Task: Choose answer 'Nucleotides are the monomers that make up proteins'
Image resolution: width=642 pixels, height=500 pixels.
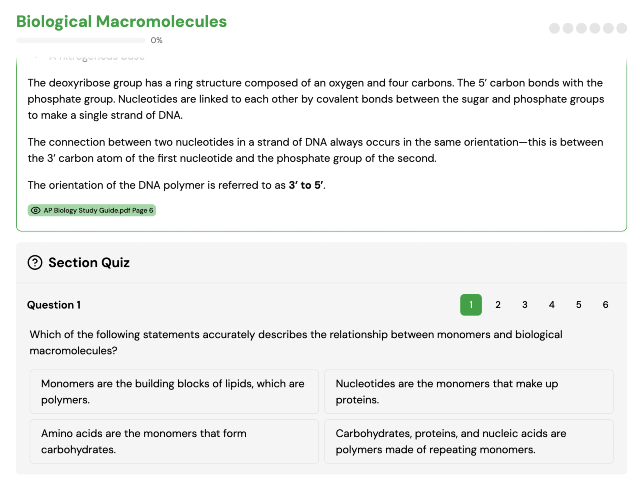Action: [469, 391]
